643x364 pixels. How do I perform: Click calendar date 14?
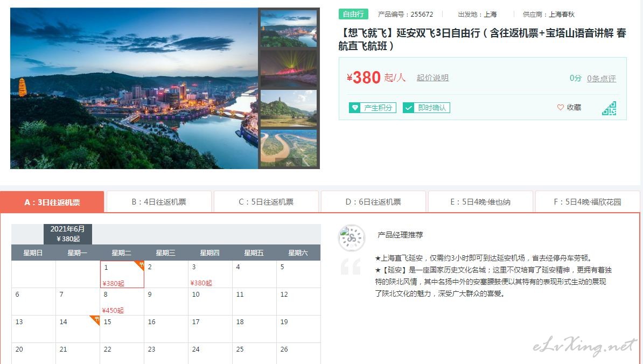(x=78, y=329)
